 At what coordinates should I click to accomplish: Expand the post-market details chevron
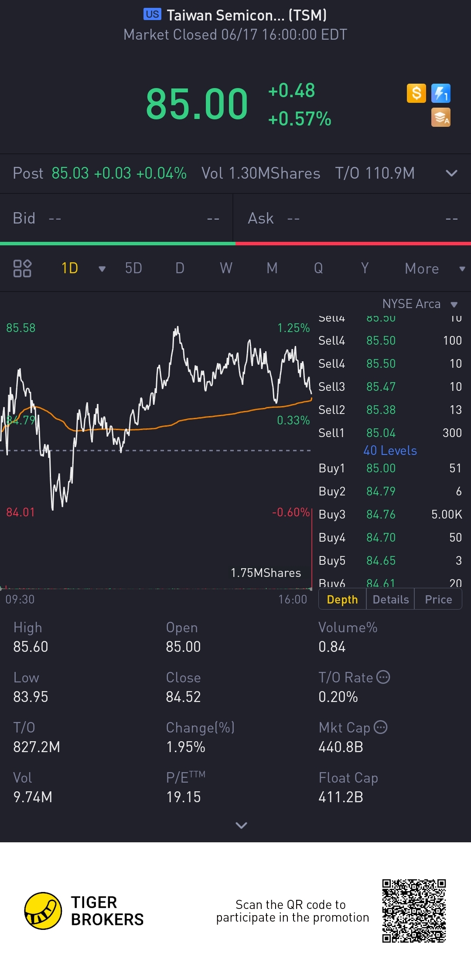click(x=451, y=173)
